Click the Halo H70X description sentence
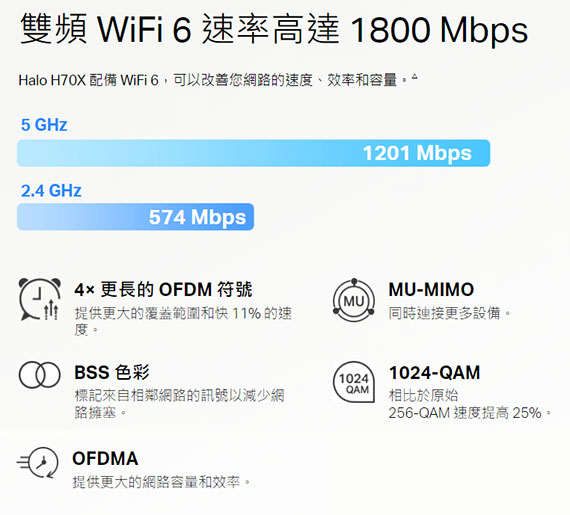 pos(215,80)
